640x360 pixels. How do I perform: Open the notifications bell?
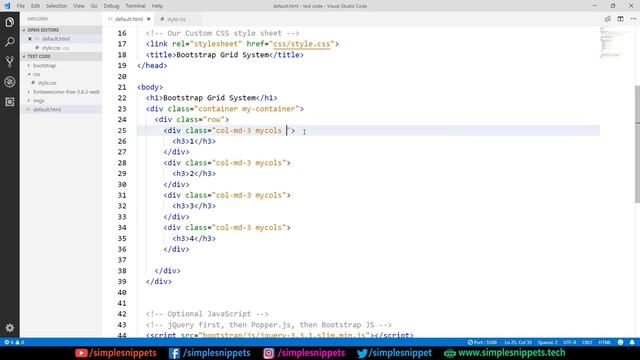[x=632, y=342]
